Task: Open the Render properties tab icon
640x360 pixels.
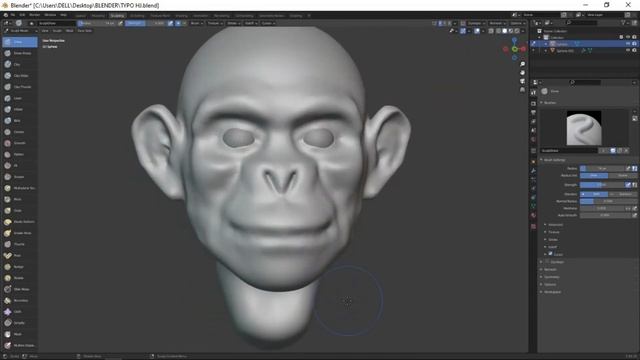Action: coord(533,103)
